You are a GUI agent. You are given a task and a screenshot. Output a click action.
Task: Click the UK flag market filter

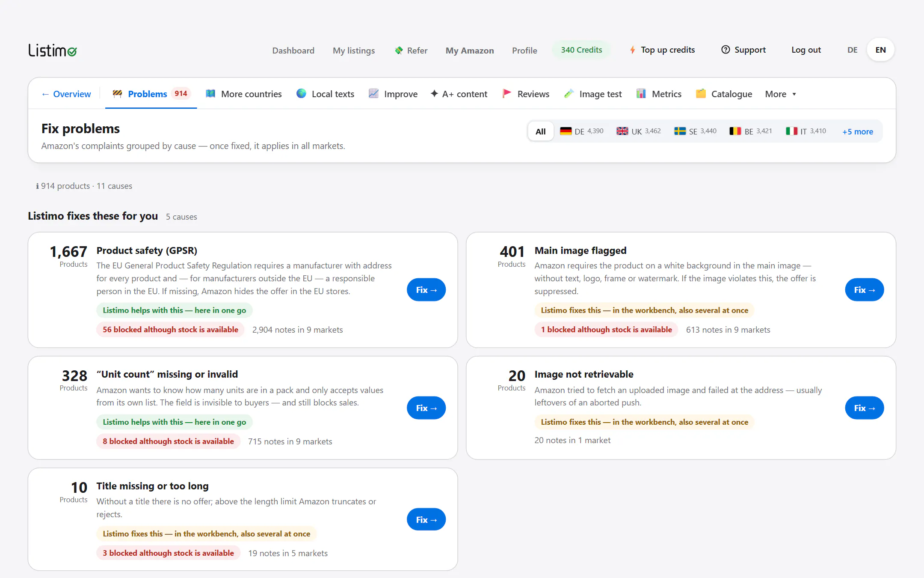click(639, 131)
